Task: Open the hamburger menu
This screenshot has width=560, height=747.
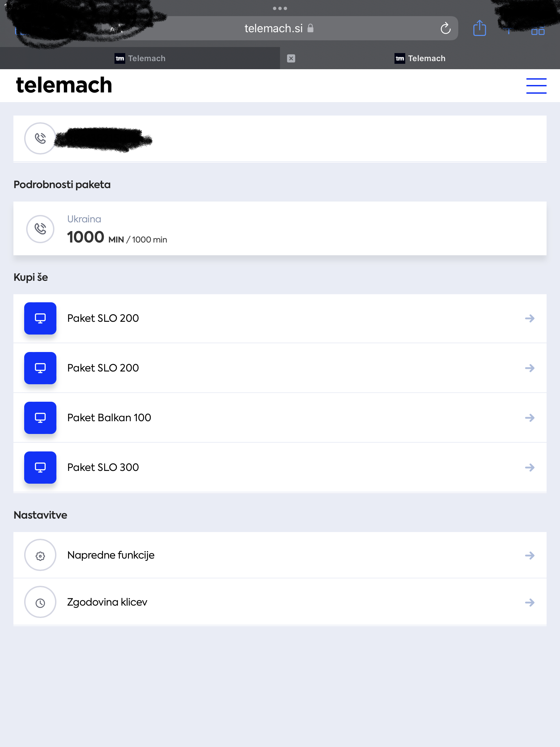Action: click(536, 86)
